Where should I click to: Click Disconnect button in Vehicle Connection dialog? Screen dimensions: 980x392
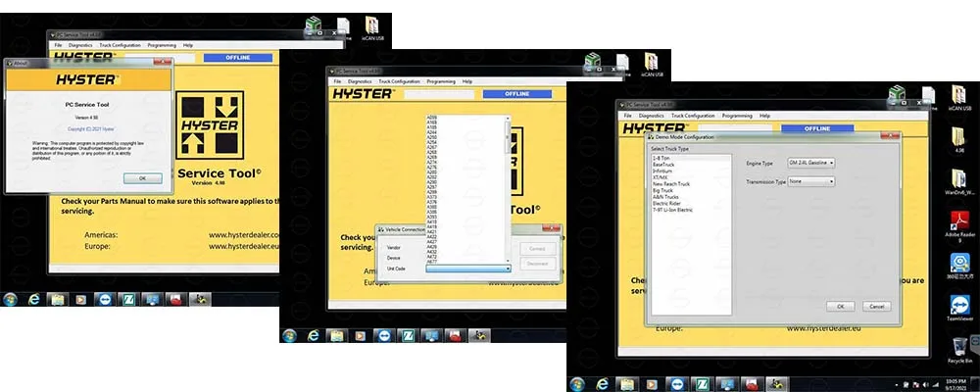(x=537, y=264)
